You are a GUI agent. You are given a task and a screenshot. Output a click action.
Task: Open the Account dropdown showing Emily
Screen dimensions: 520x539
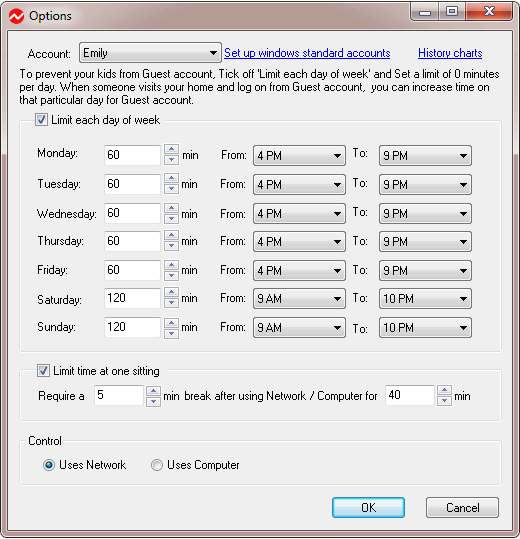[150, 53]
